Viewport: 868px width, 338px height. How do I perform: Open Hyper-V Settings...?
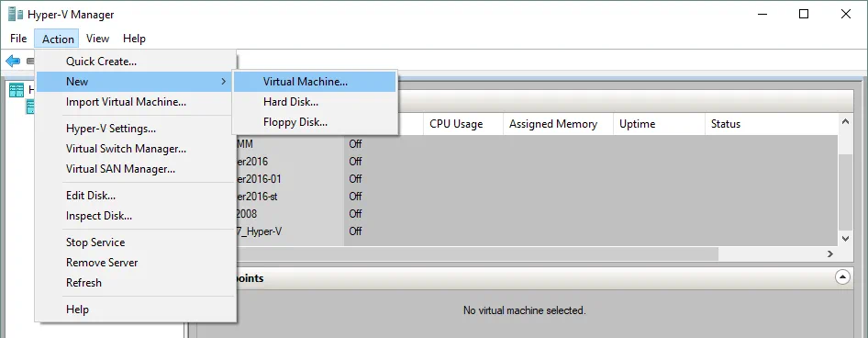[136, 129]
